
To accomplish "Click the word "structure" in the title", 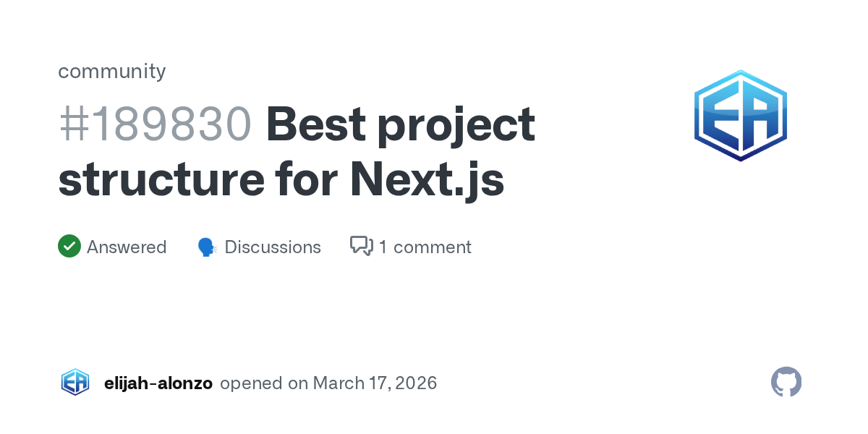I will tap(161, 179).
